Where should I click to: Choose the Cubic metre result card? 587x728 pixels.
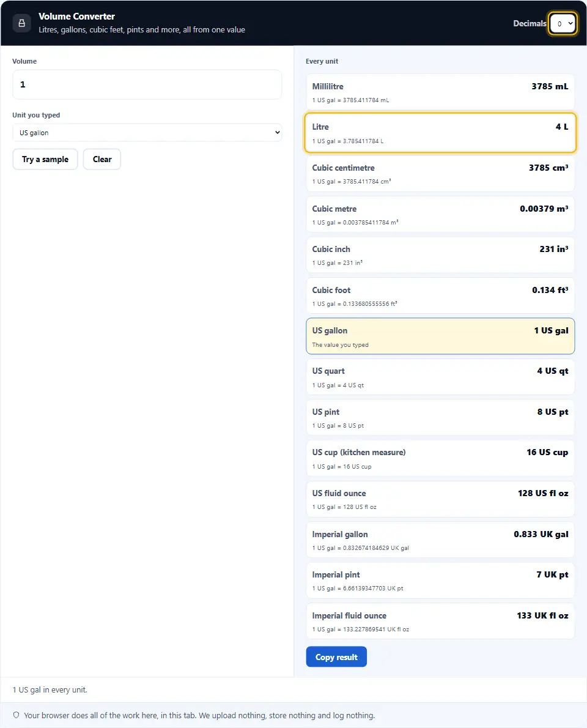point(440,215)
